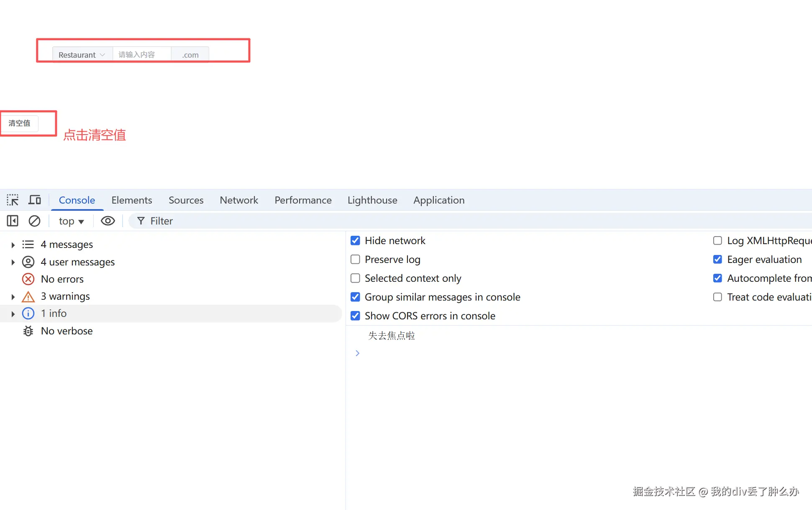
Task: Open the top context dropdown
Action: (71, 221)
